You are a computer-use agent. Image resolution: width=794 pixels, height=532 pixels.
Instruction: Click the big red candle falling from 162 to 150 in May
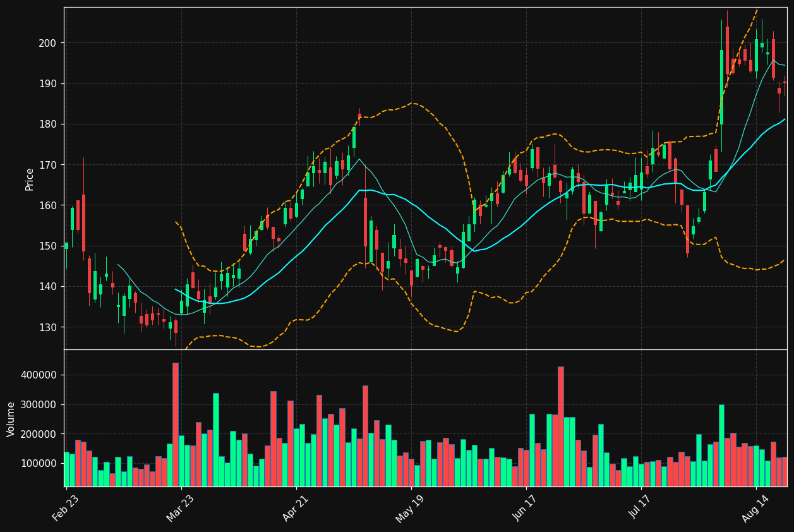tap(365, 222)
